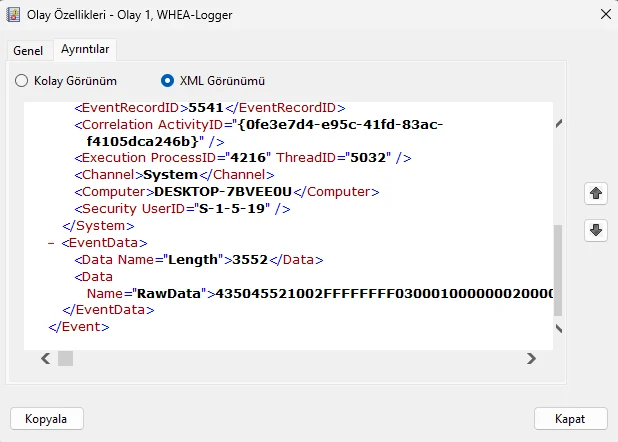
Task: Click the RawData hex value text
Action: [x=384, y=294]
